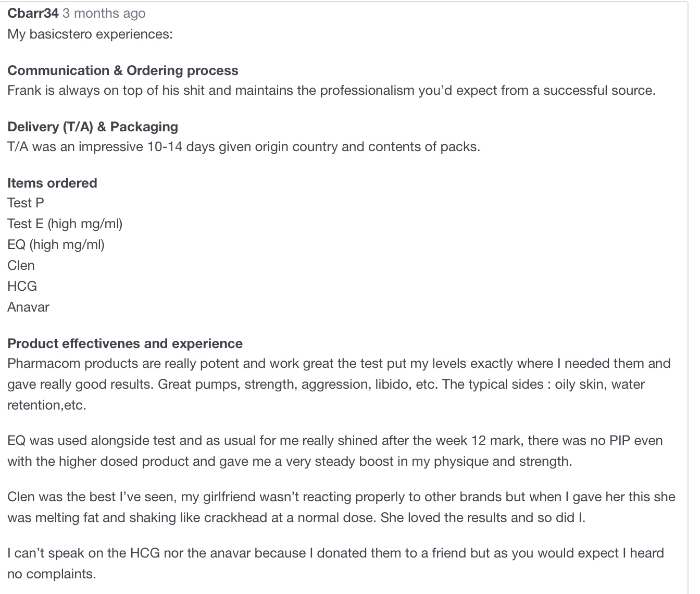
Task: Click the 'Clen' list item
Action: (x=21, y=265)
